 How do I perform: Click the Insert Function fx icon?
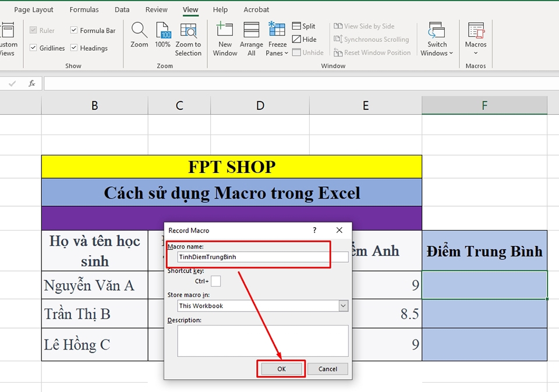coord(31,83)
